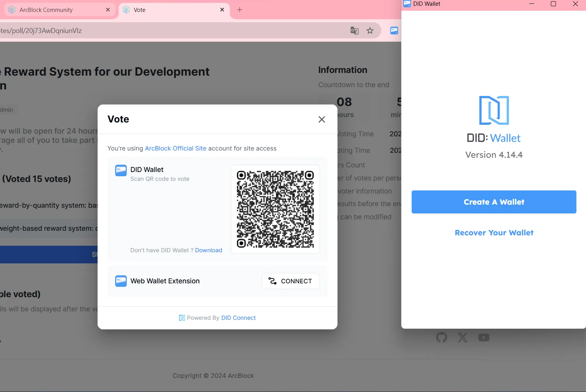Close the DID Wallet window
The height and width of the screenshot is (392, 586).
click(x=575, y=4)
